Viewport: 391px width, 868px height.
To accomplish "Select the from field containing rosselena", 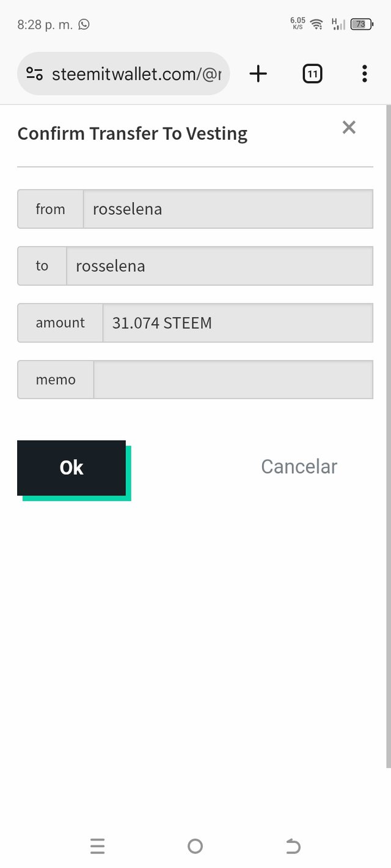I will 228,209.
